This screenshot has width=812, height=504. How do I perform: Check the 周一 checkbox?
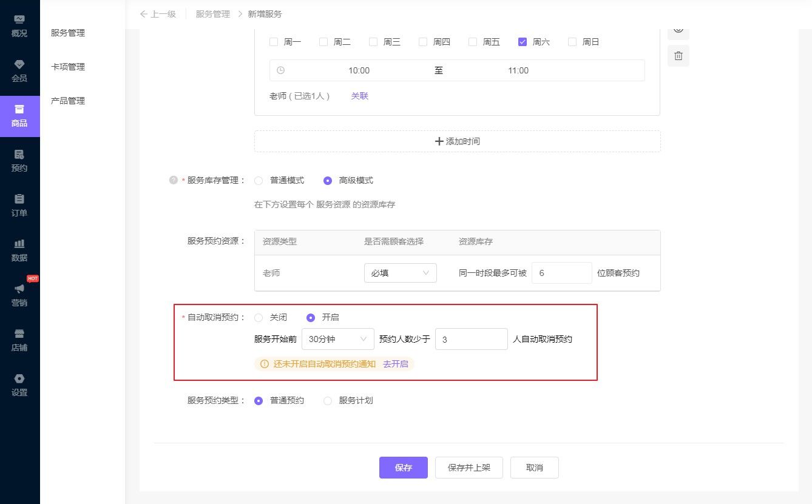tap(274, 42)
